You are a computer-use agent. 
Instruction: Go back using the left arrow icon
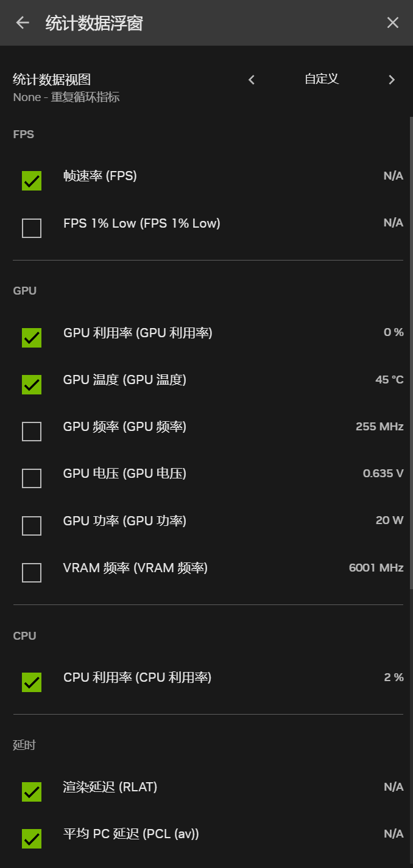[23, 23]
